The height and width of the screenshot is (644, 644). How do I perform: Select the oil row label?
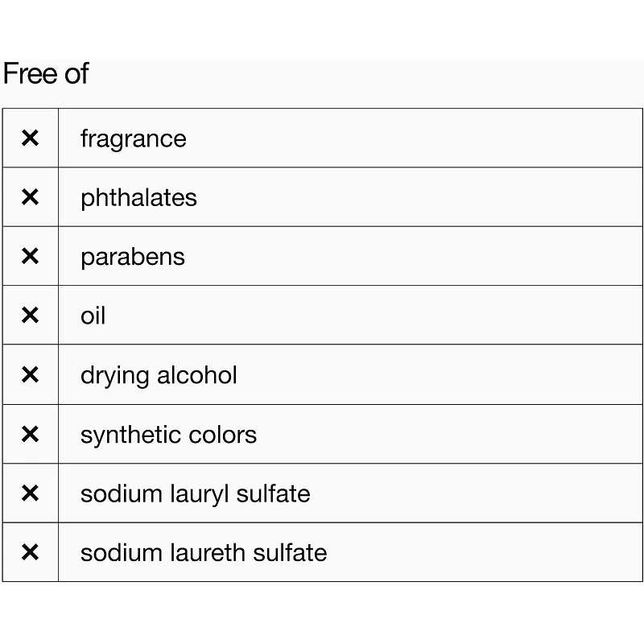point(93,316)
